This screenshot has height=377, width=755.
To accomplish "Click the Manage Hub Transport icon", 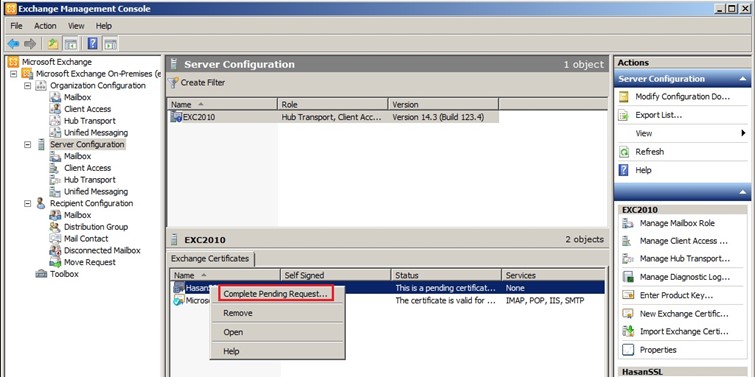I will point(627,259).
